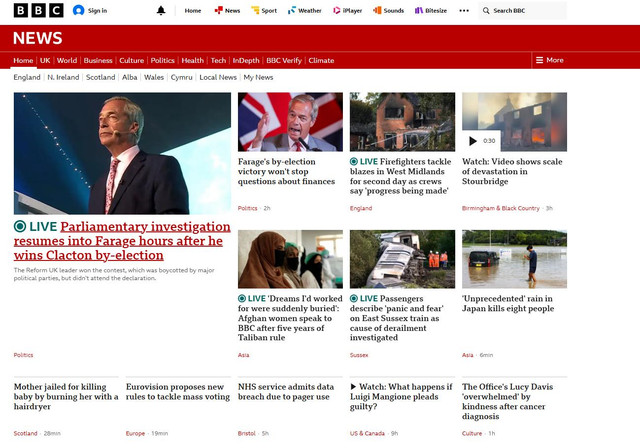Open Farage's by-election victory finances article

(287, 171)
